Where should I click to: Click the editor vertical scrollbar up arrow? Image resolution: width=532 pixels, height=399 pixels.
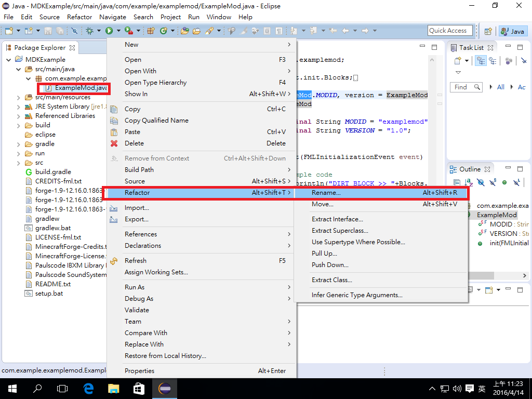pyautogui.click(x=432, y=60)
